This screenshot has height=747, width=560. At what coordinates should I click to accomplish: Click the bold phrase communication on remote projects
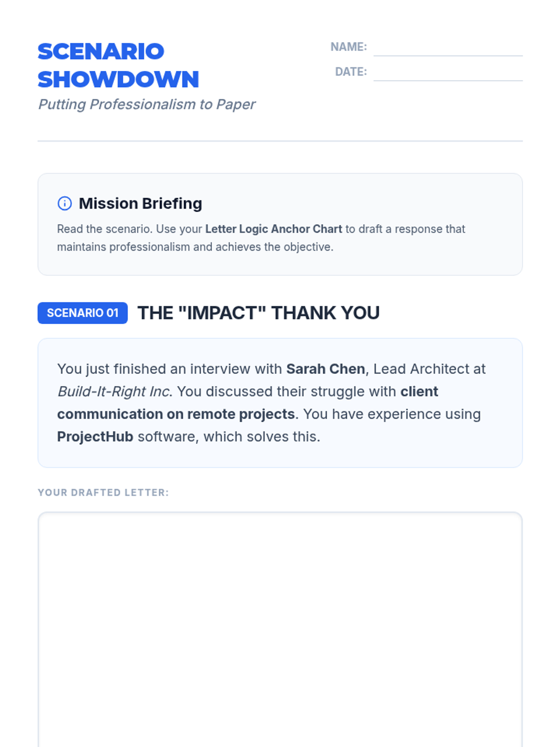click(176, 414)
